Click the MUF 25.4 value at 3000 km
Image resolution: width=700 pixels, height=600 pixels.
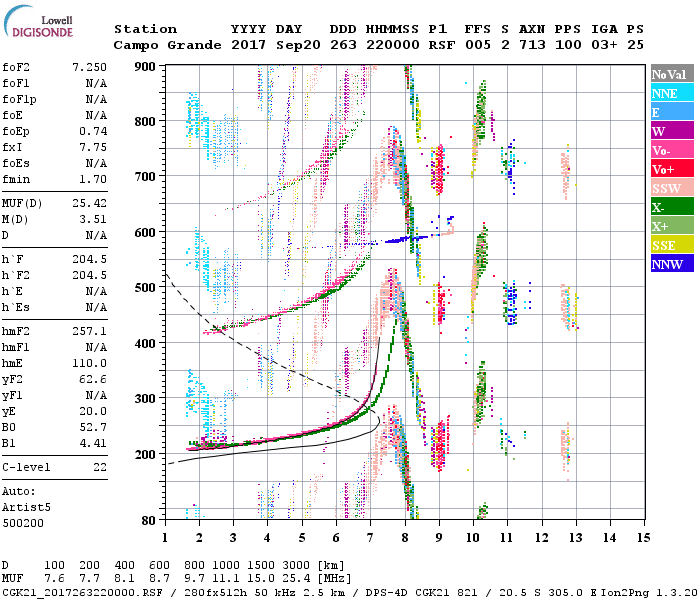point(297,579)
